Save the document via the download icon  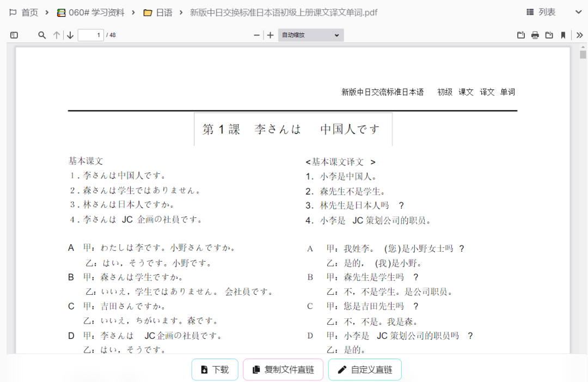[x=549, y=35]
